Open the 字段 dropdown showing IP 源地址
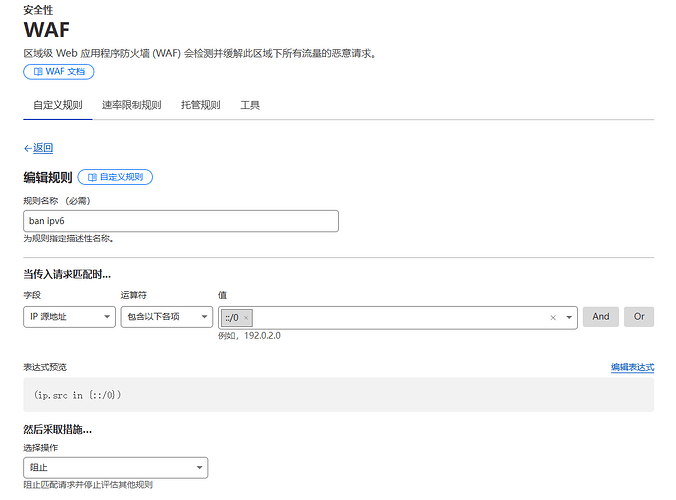 [69, 317]
